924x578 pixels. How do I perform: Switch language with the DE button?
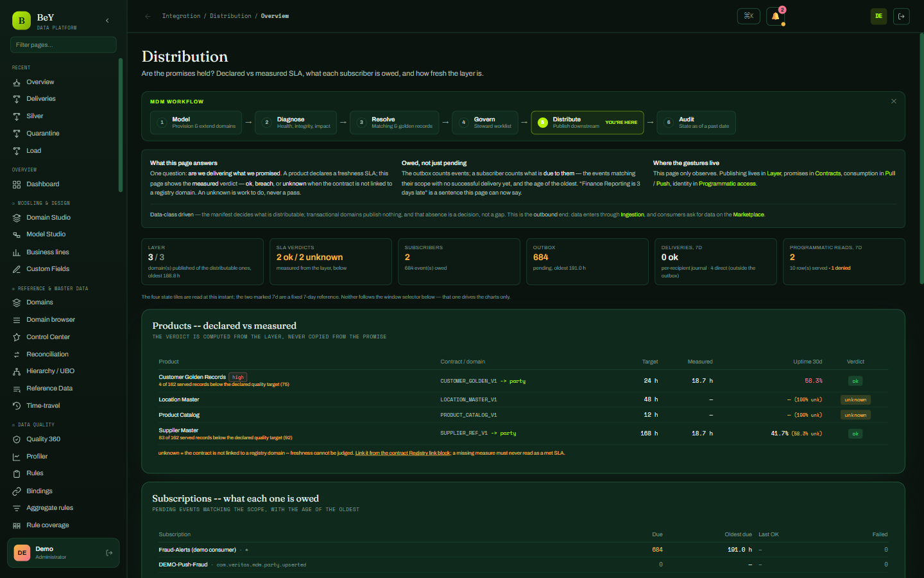click(x=878, y=16)
